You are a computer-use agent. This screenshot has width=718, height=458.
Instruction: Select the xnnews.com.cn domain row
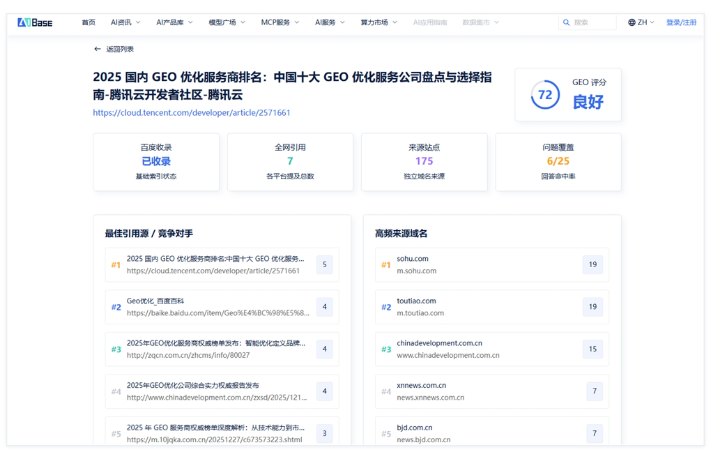pyautogui.click(x=492, y=391)
